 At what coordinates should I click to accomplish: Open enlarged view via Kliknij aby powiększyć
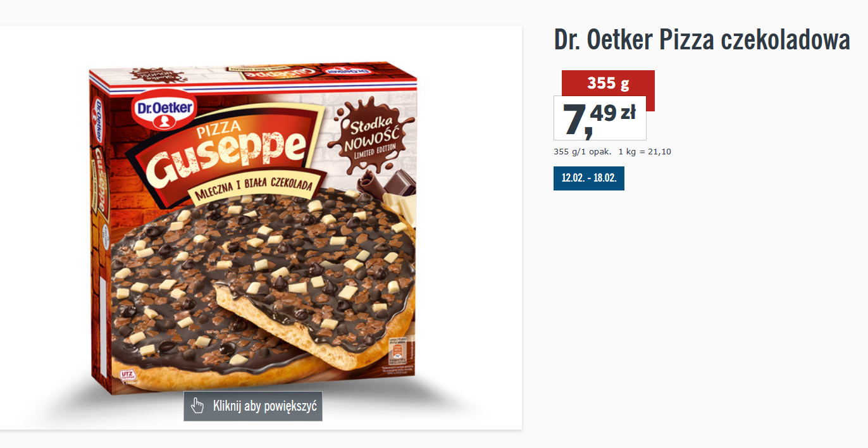(253, 406)
